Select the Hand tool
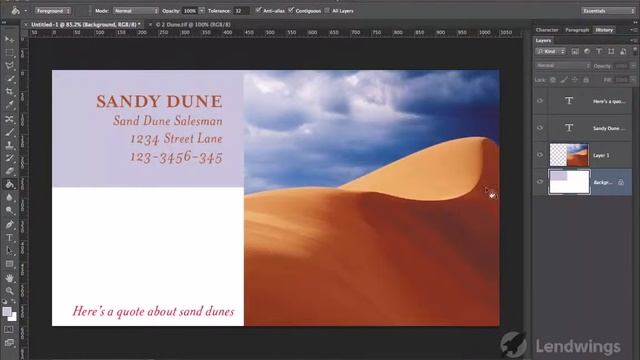Image resolution: width=640 pixels, height=360 pixels. coord(9,278)
